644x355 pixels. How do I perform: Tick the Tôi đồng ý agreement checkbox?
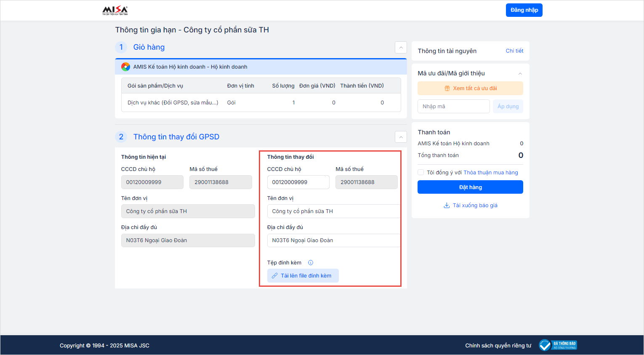420,172
